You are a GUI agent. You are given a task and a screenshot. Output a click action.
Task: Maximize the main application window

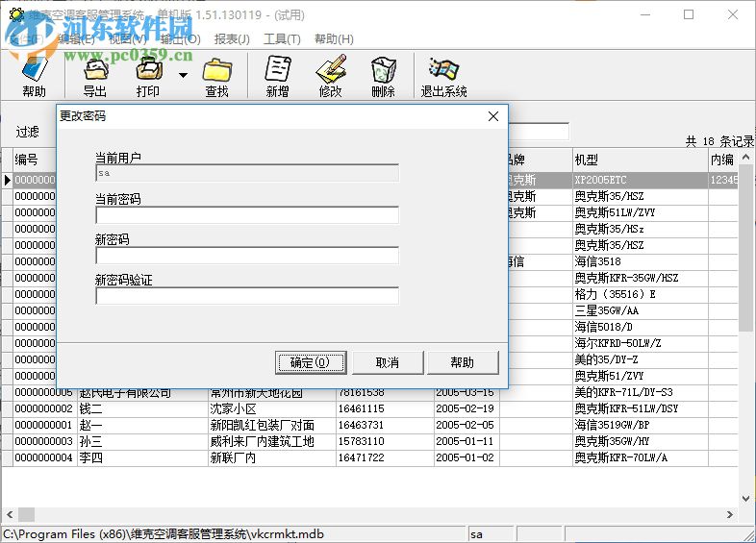click(x=689, y=15)
